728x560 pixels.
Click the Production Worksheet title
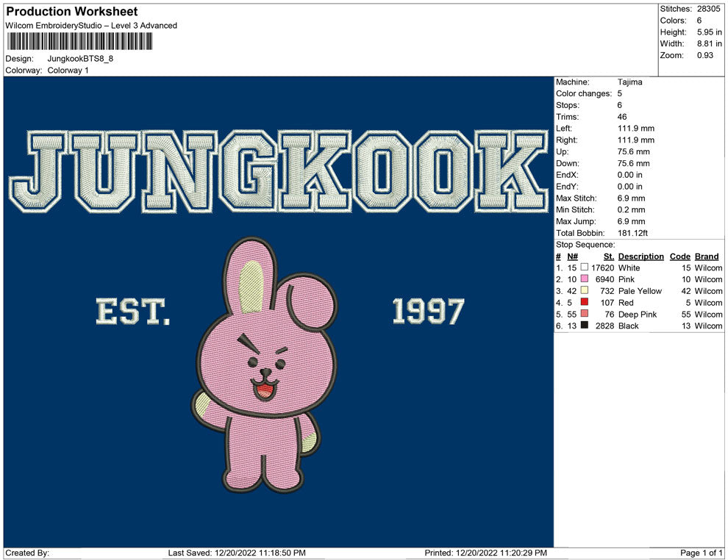[72, 12]
